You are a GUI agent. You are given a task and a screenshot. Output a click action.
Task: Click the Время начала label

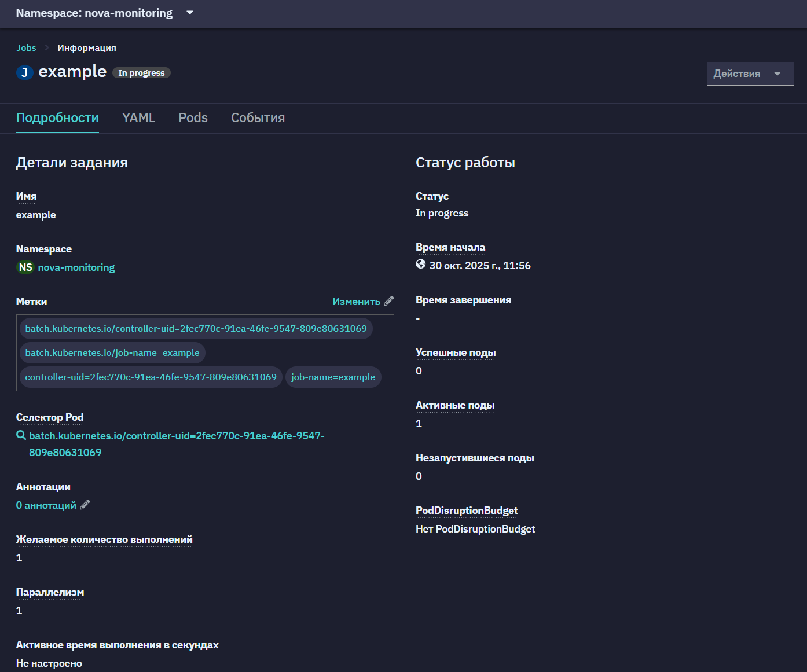click(x=450, y=247)
